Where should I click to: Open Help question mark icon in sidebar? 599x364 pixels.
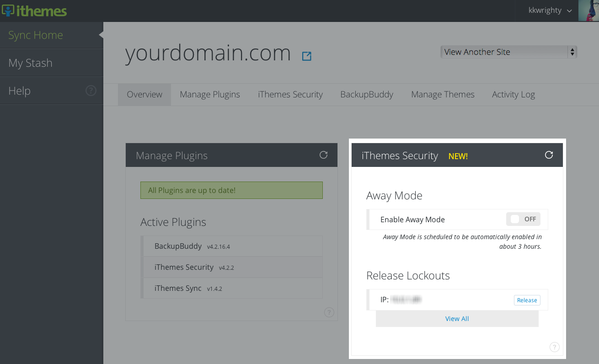(x=91, y=91)
